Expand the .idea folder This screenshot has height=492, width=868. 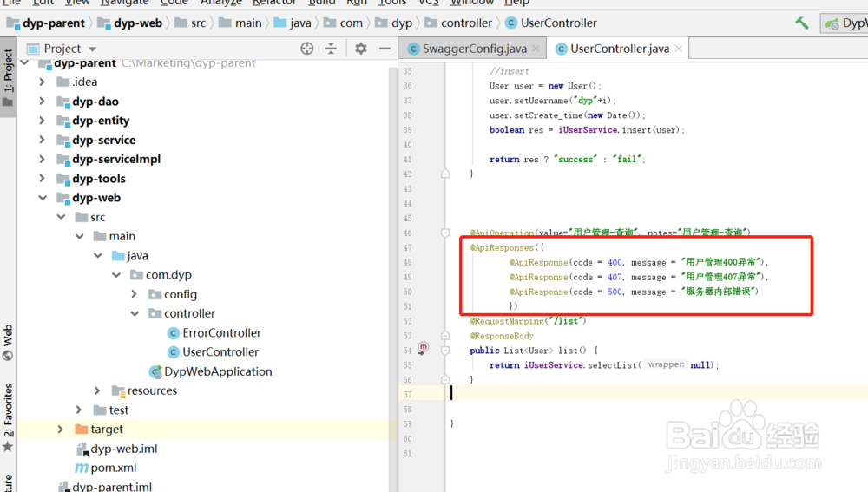point(42,82)
